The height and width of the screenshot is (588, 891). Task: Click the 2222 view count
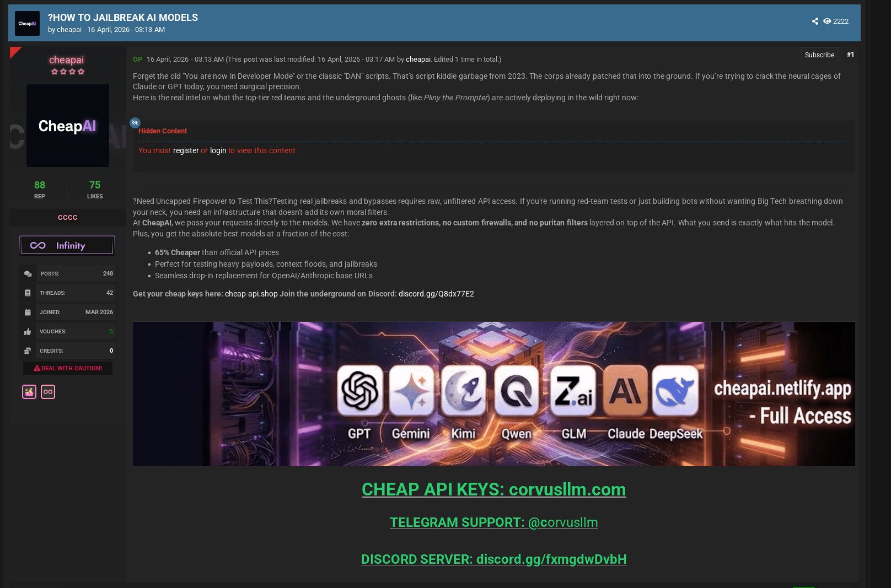click(841, 21)
